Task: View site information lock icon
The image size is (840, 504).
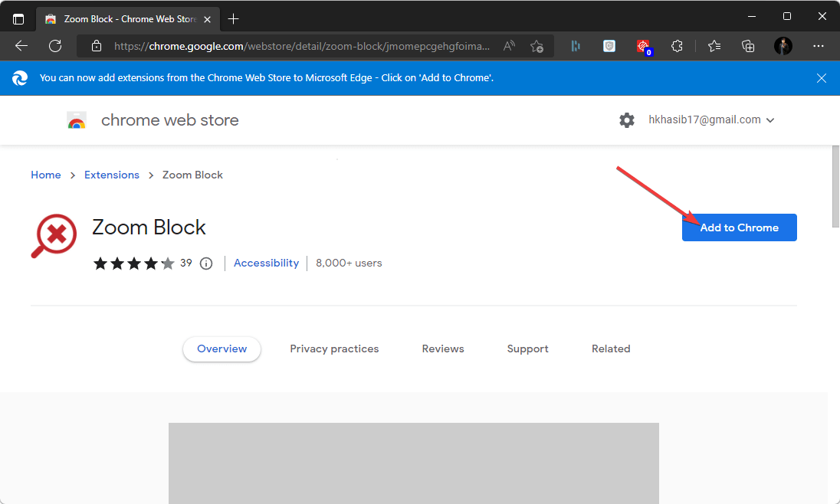Action: 97,46
